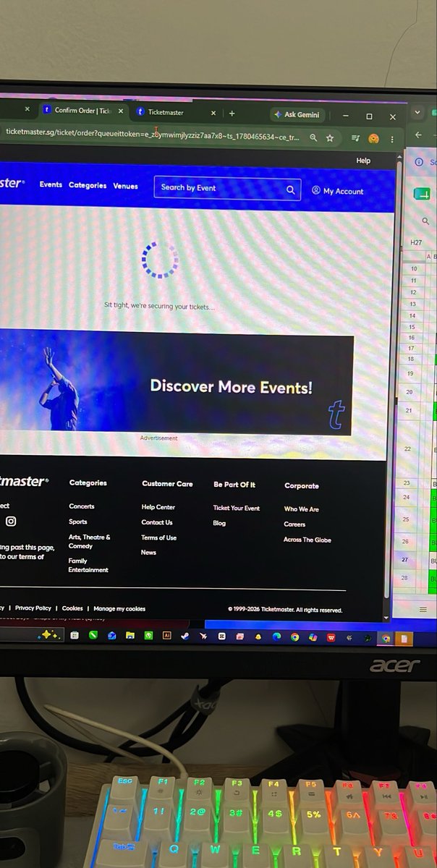Open the Chrome profile avatar icon
The height and width of the screenshot is (868, 437).
(x=374, y=138)
